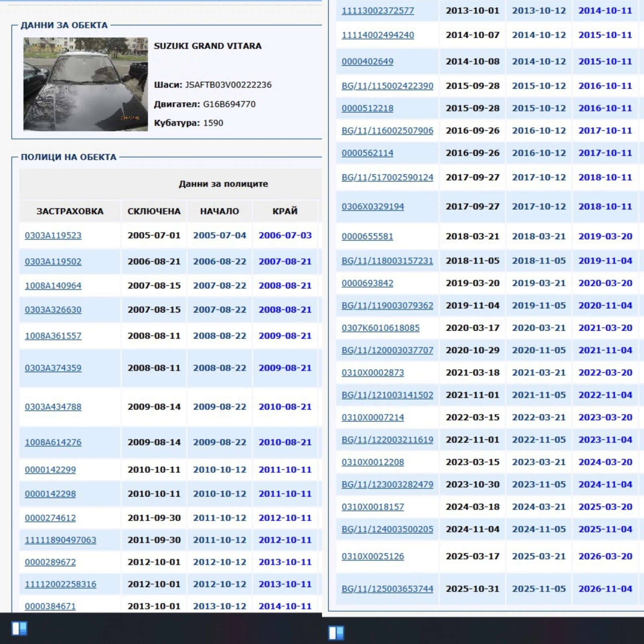Open policy link 0303A119523

coord(53,235)
